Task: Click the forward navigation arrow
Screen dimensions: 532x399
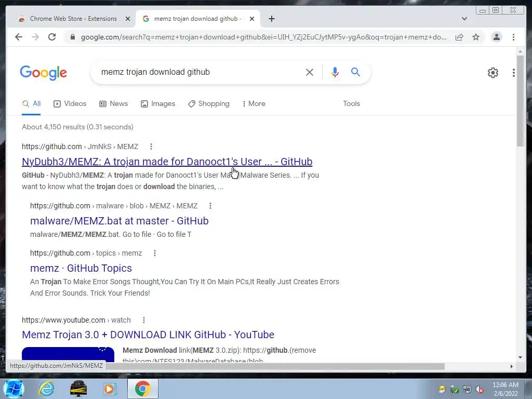Action: click(35, 37)
